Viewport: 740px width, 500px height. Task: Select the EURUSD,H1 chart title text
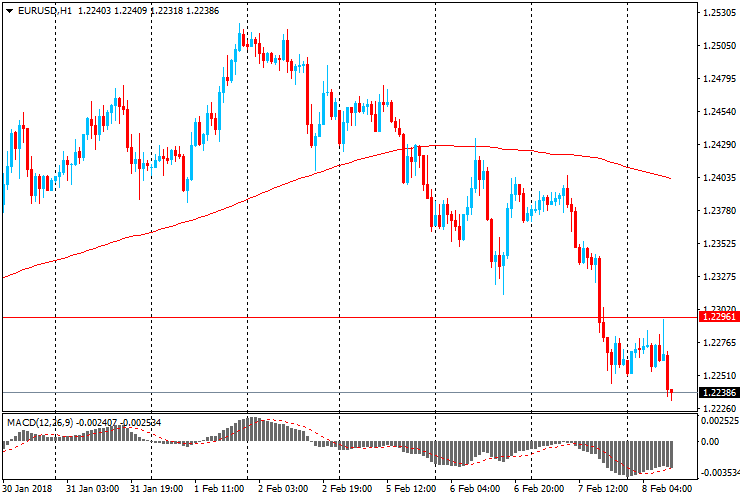pyautogui.click(x=45, y=10)
